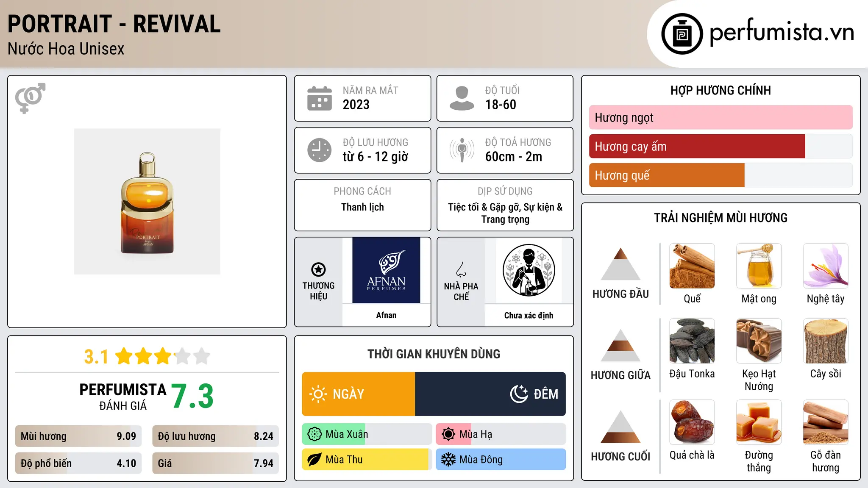Select the Cây sồi oak note image
This screenshot has height=488, width=868.
(826, 341)
